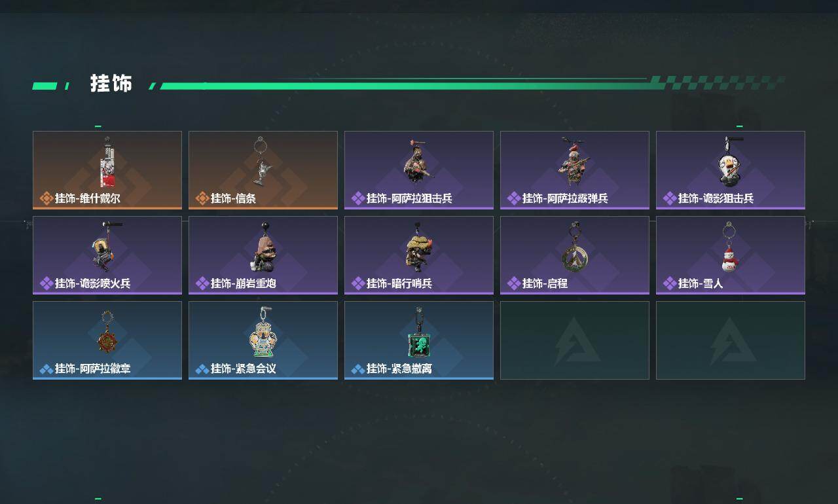Click the 挂饰-启程 medallion charm
This screenshot has height=504, width=838.
574,246
